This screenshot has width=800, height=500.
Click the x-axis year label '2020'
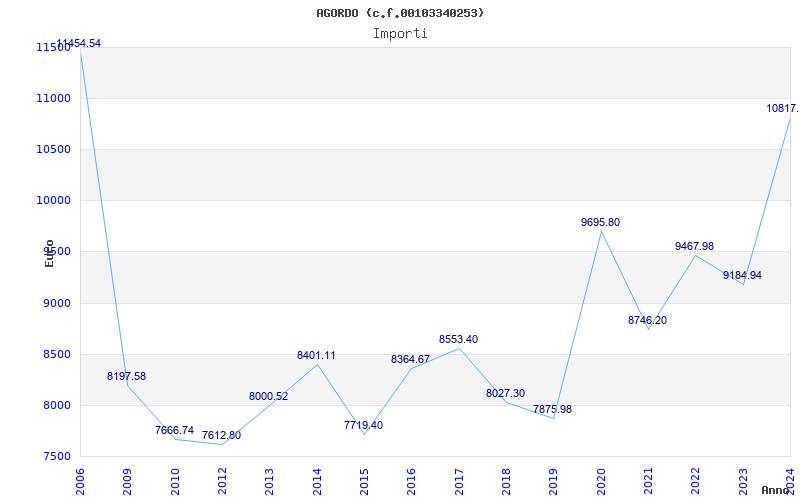601,481
